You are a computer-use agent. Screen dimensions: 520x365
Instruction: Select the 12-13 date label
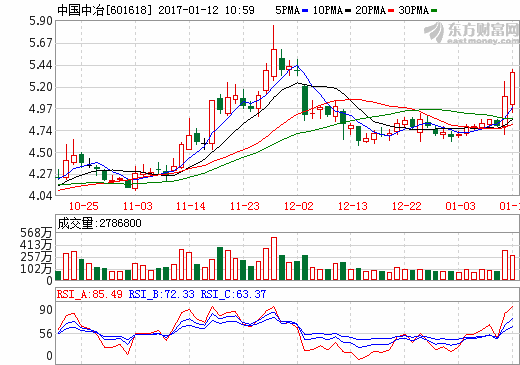(x=353, y=206)
